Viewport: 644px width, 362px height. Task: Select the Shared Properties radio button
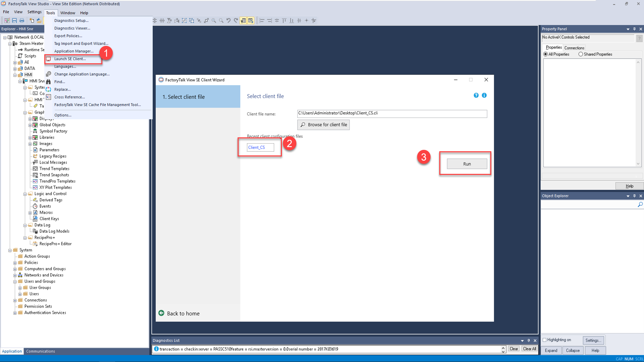581,54
